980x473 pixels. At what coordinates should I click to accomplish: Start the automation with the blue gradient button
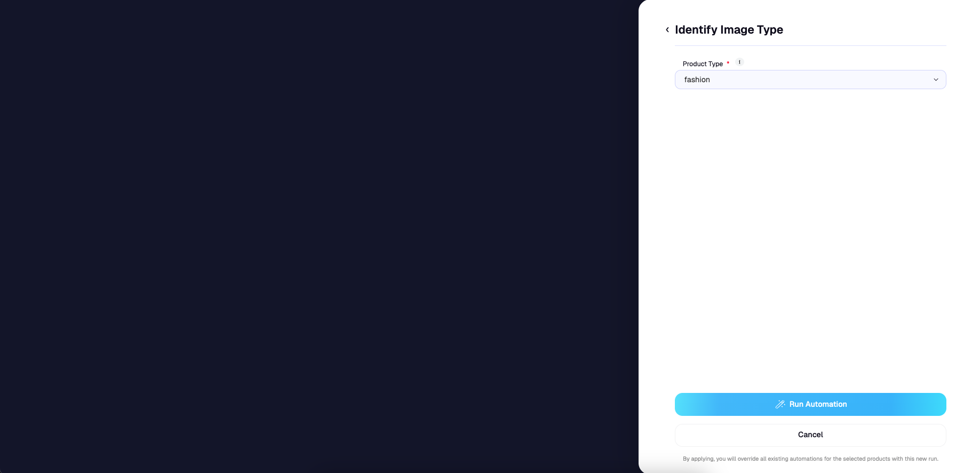click(x=810, y=404)
